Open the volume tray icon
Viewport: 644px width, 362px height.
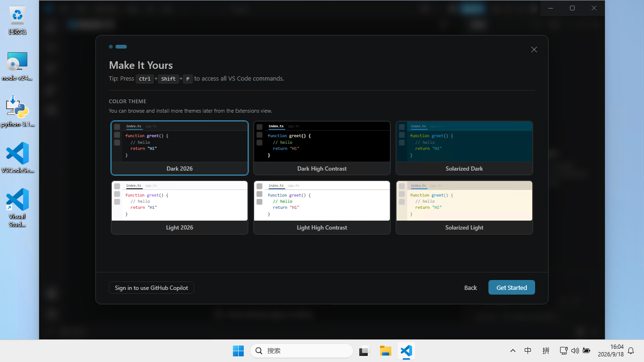point(575,351)
